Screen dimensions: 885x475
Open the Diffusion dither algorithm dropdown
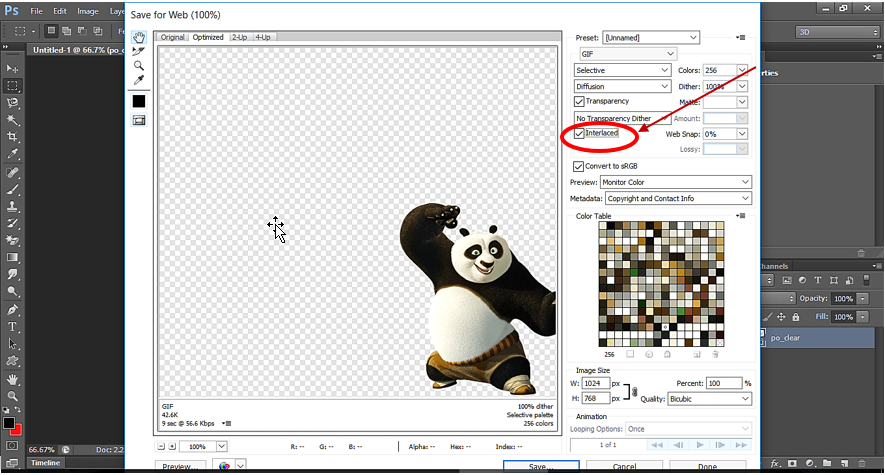point(622,87)
